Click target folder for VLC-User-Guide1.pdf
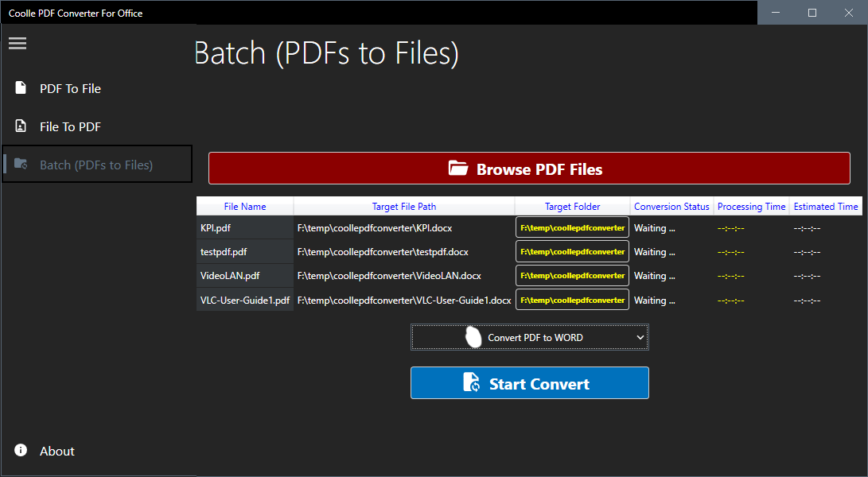Screen dimensions: 868x477 click(x=572, y=300)
